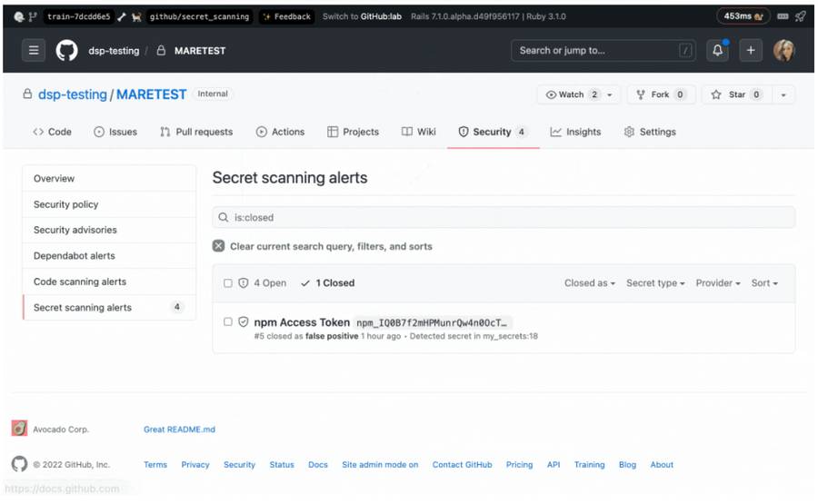Click Site admin mode on footer link
This screenshot has width=818, height=504.
(380, 464)
